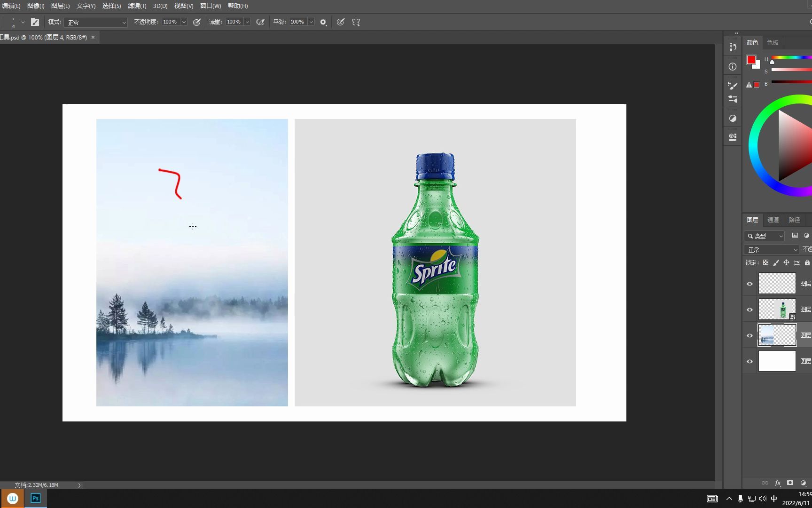The height and width of the screenshot is (508, 812).
Task: Select the lake landscape layer thumbnail
Action: point(777,335)
